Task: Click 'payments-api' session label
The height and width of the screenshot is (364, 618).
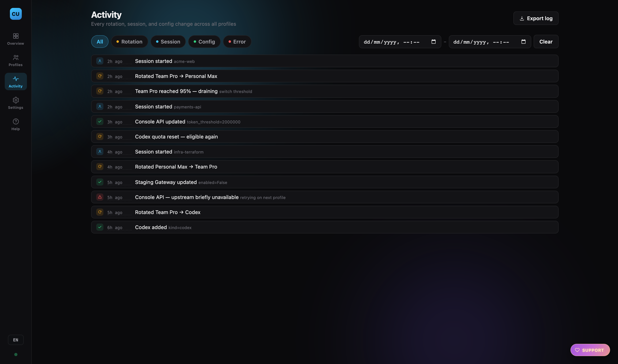Action: coord(187,107)
